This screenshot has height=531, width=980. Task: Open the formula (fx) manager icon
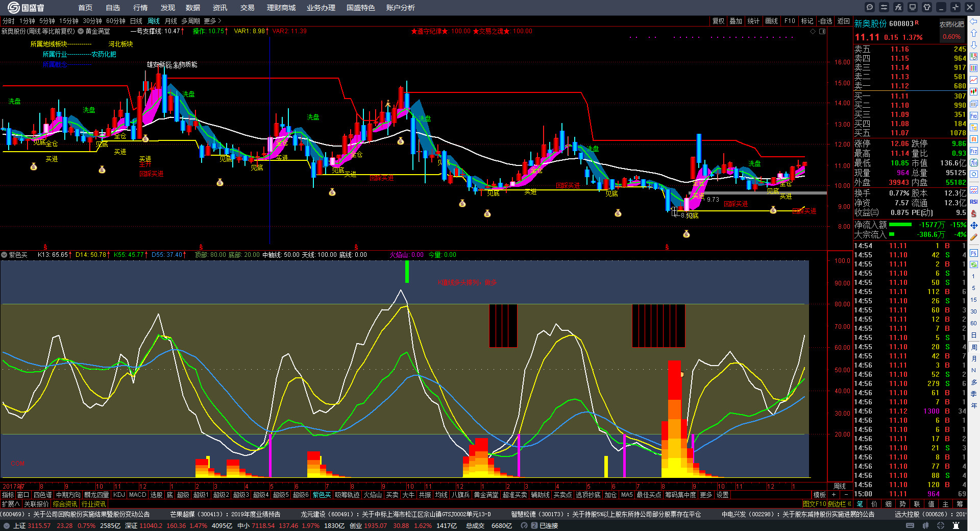898,7
